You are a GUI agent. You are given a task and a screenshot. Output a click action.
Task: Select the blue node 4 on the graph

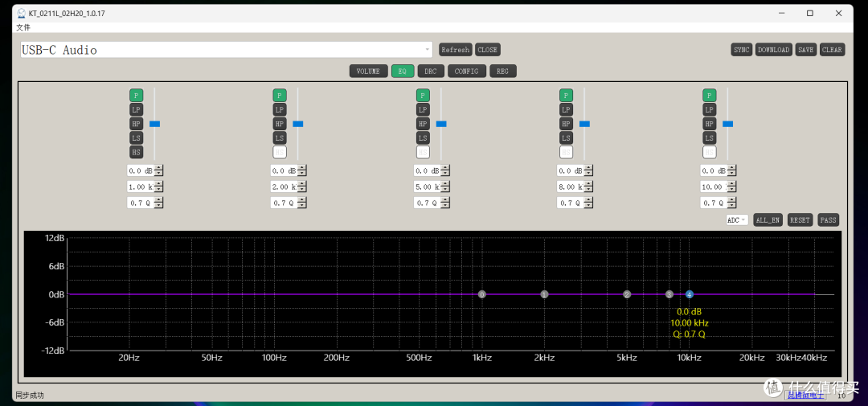pos(690,295)
